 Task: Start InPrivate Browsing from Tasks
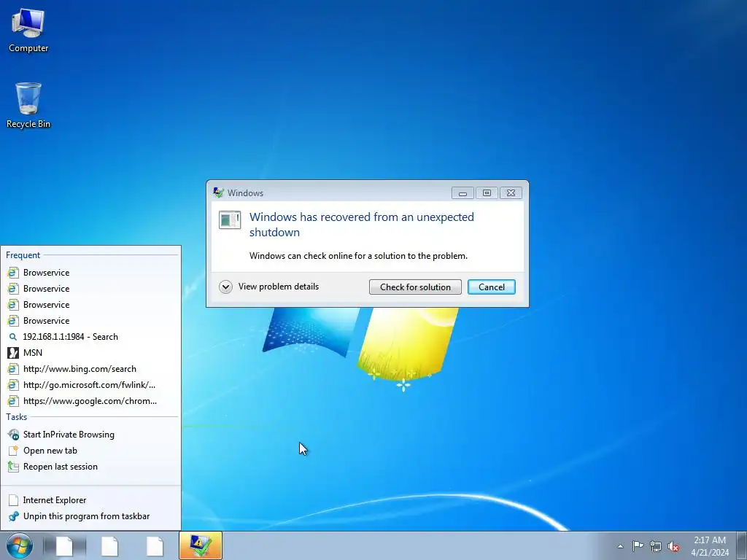(x=90, y=435)
